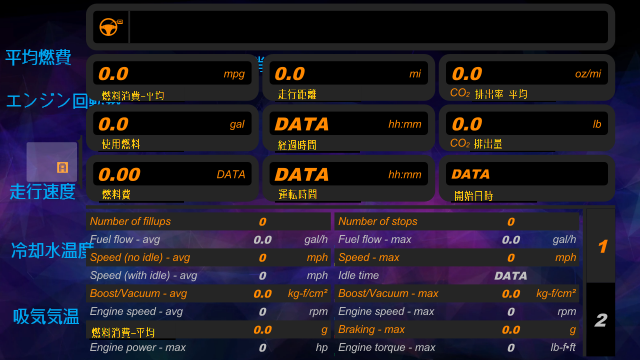Tap the Number of stops row
This screenshot has height=360, width=640.
click(457, 221)
